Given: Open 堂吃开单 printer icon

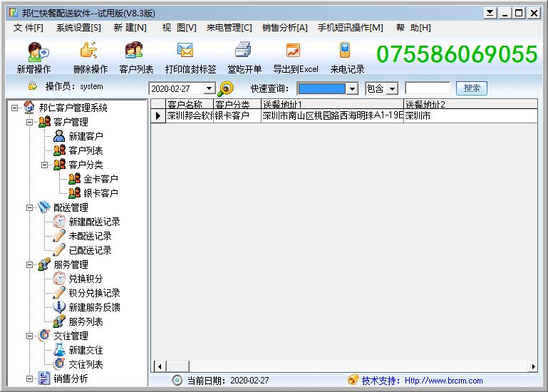Looking at the screenshot, I should 243,49.
